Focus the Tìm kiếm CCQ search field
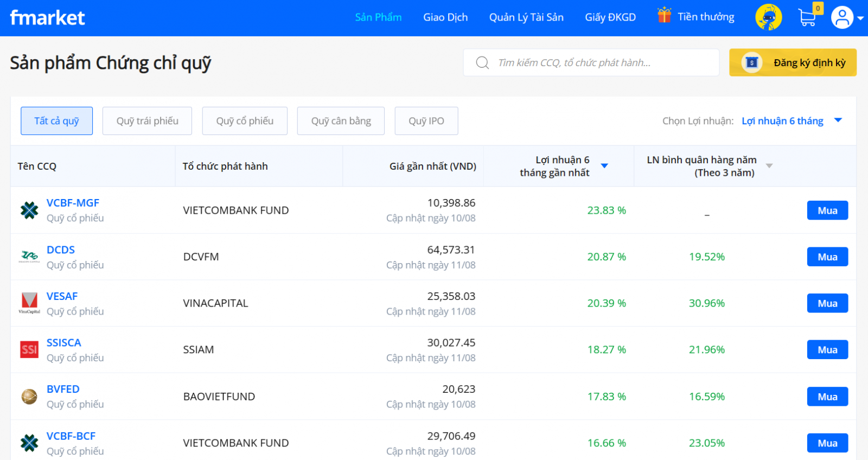The height and width of the screenshot is (460, 868). click(591, 62)
